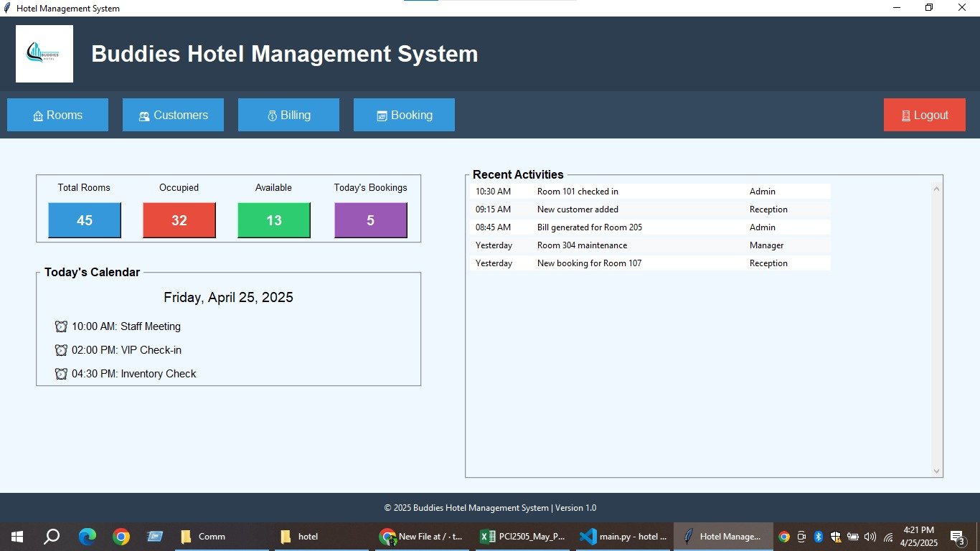The width and height of the screenshot is (980, 551).
Task: Click the 'Manager' user cell
Action: [x=766, y=245]
